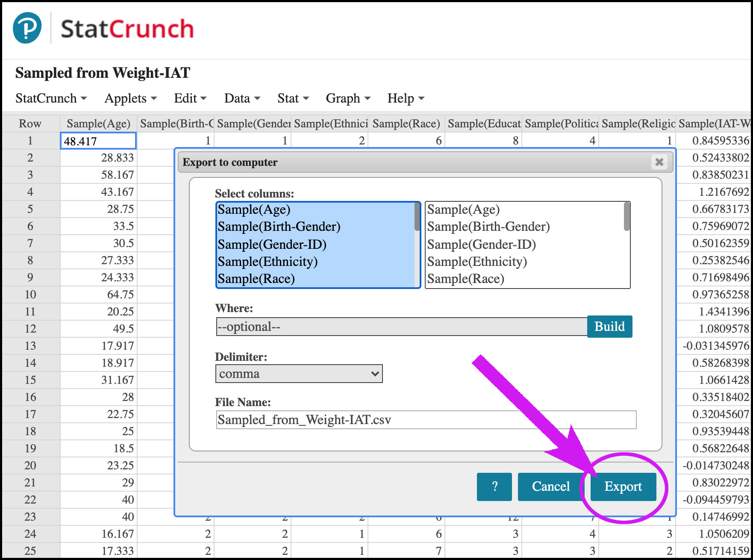Image resolution: width=753 pixels, height=560 pixels.
Task: Click the Cancel button
Action: (x=550, y=486)
